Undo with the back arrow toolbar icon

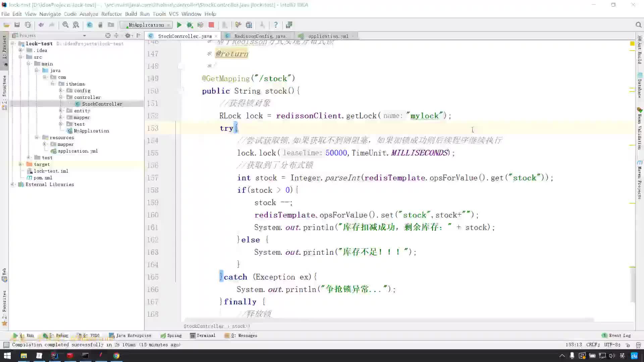[x=41, y=25]
